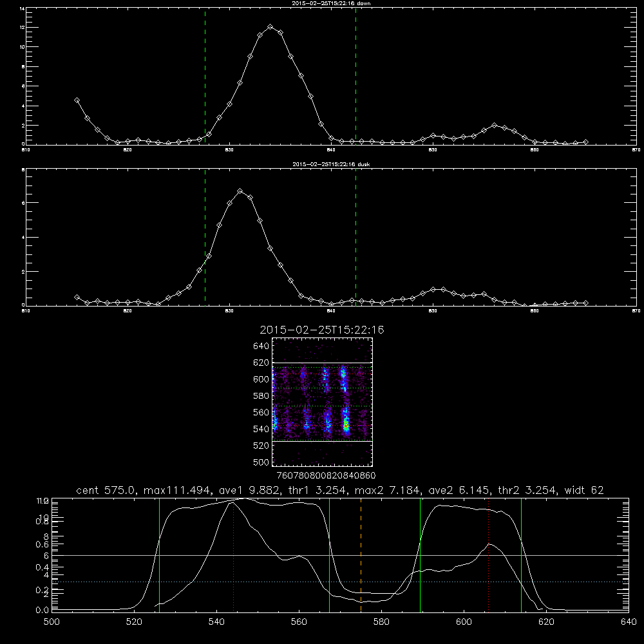Click the right green dashed line in dawn plot
The height and width of the screenshot is (644, 644).
pyautogui.click(x=355, y=76)
